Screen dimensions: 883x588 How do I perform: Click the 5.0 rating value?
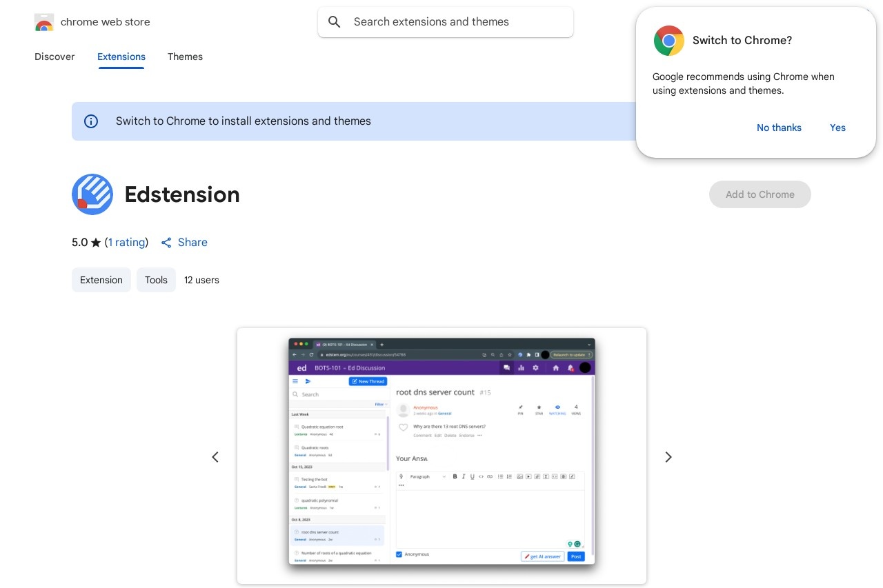point(80,243)
